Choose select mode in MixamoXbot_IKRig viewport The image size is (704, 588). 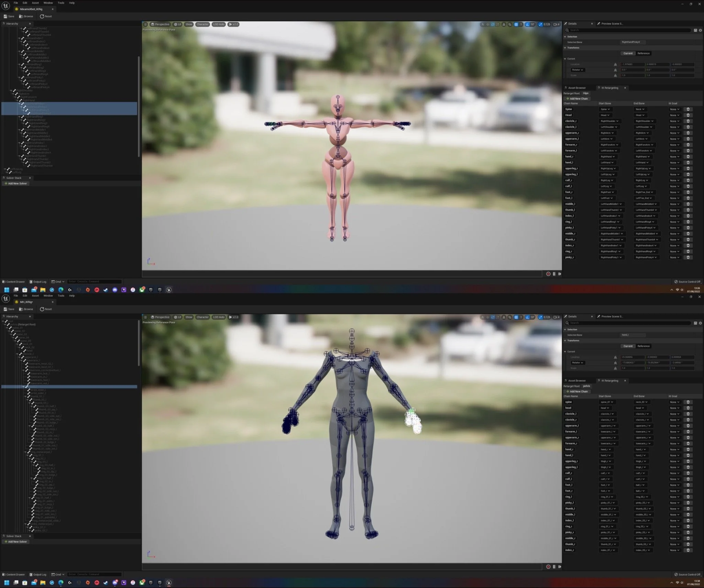coord(483,24)
